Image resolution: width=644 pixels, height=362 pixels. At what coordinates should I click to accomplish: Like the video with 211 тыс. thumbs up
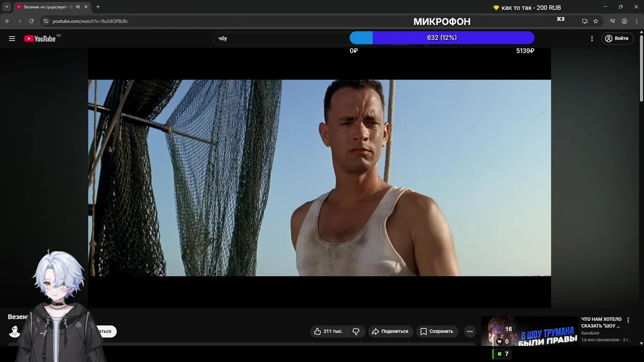(328, 331)
